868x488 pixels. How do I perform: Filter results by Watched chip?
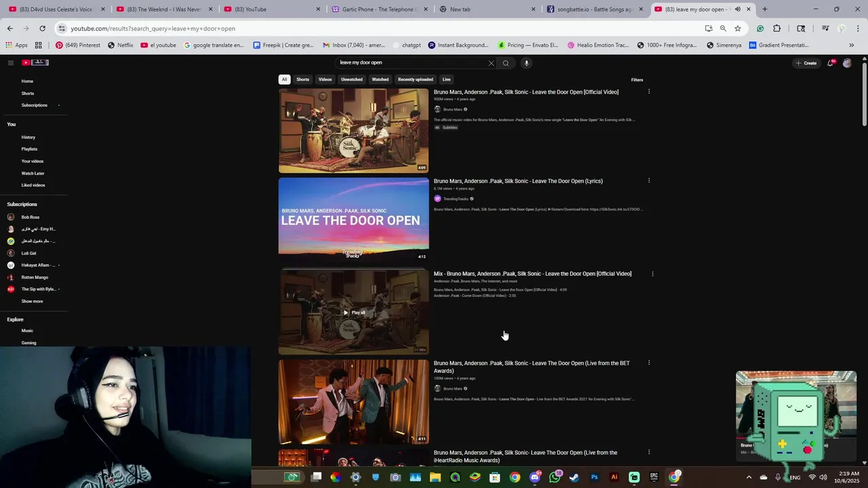tap(380, 79)
